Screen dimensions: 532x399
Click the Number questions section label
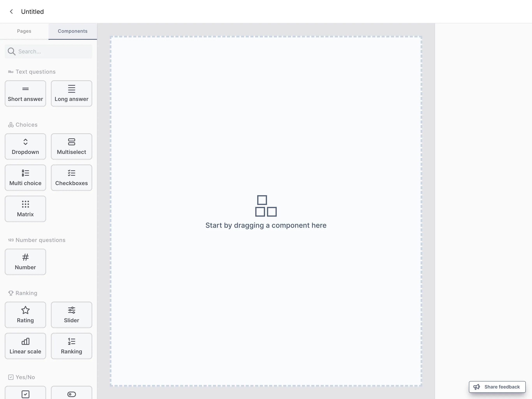[40, 240]
